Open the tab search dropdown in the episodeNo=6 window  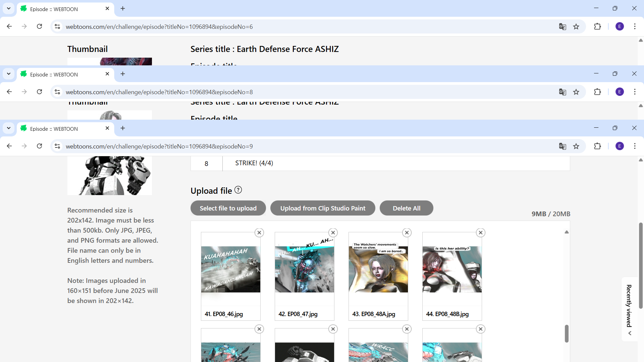coord(9,8)
